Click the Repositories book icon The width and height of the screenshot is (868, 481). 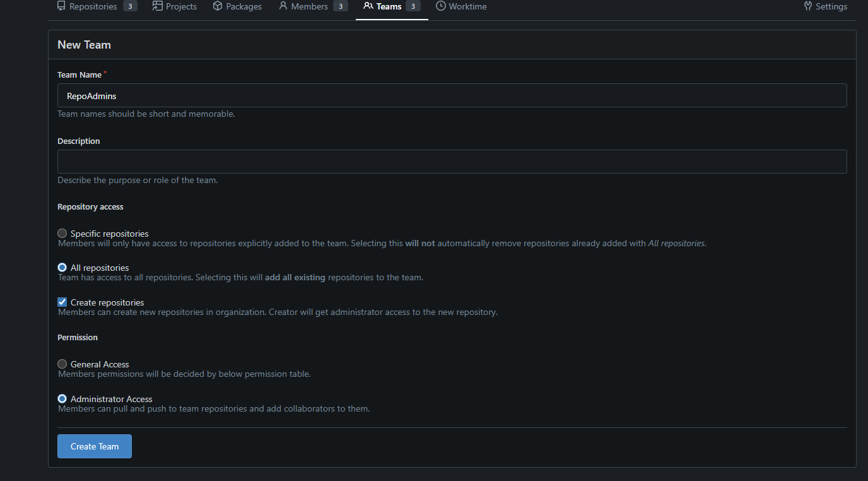click(x=61, y=6)
